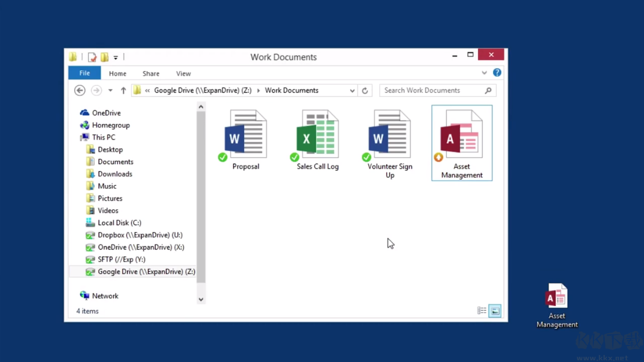Click the search magnifier icon
Viewport: 644px width, 362px height.
(488, 91)
